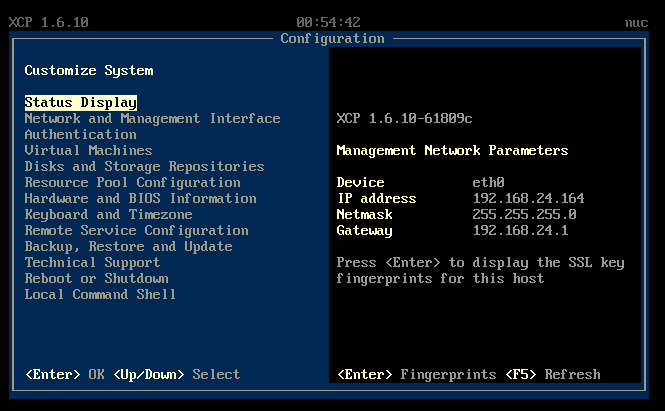The image size is (665, 411).
Task: Select the Status Display menu entry
Action: pos(81,102)
